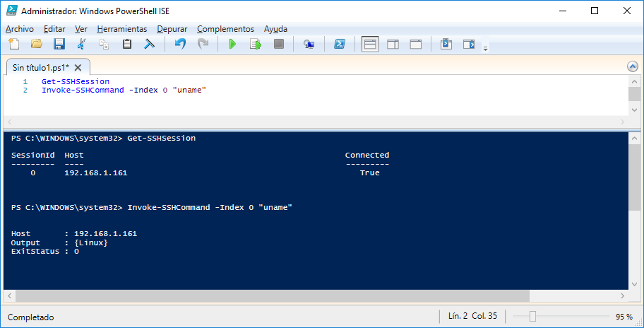Open the New Remote PowerShell Tab icon
Image resolution: width=644 pixels, height=328 pixels.
[x=309, y=45]
